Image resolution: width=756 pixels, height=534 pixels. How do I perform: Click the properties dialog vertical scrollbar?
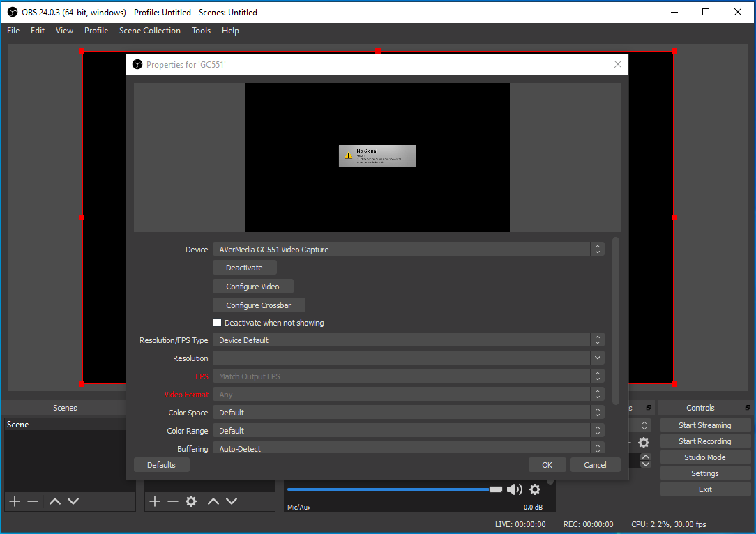615,321
